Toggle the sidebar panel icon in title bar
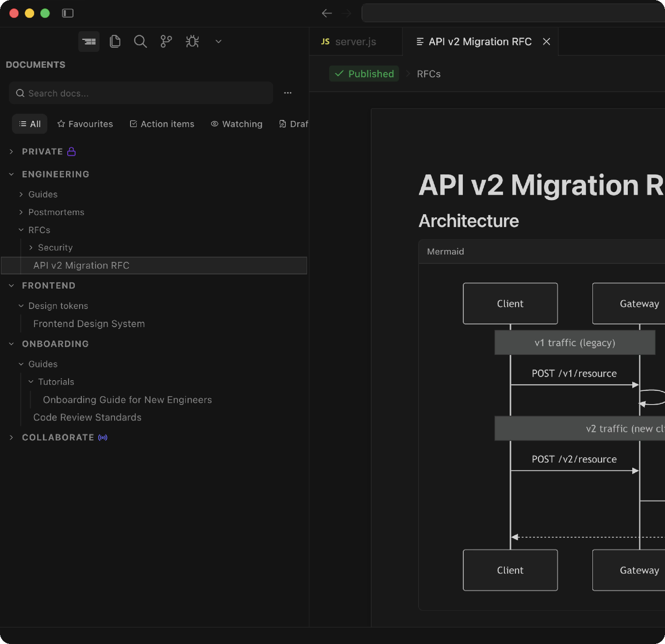This screenshot has height=644, width=665. (x=68, y=13)
